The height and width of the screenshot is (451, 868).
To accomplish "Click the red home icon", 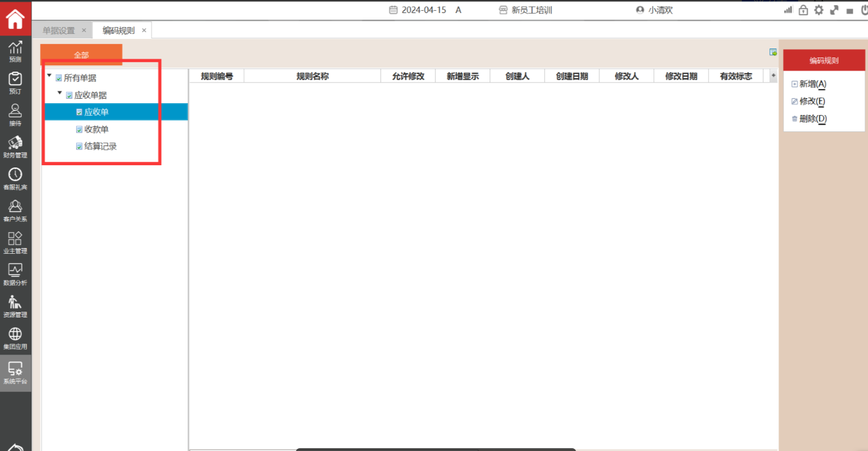I will coord(15,19).
